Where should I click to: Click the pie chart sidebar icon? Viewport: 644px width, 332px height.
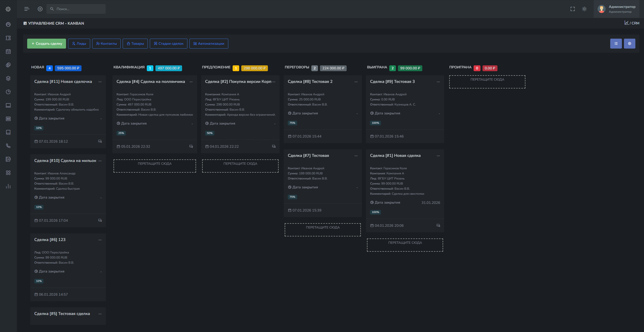(8, 92)
